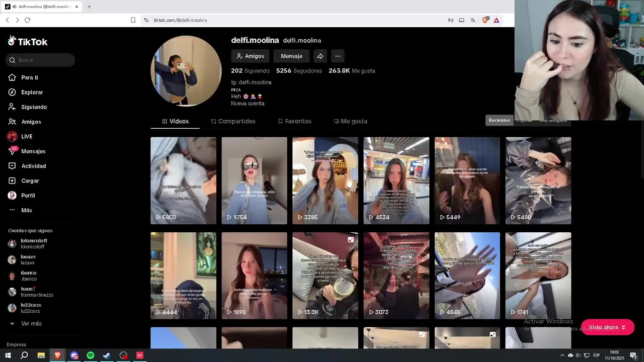Image resolution: width=644 pixels, height=362 pixels.
Task: Open the video with 5449 views
Action: [x=467, y=180]
